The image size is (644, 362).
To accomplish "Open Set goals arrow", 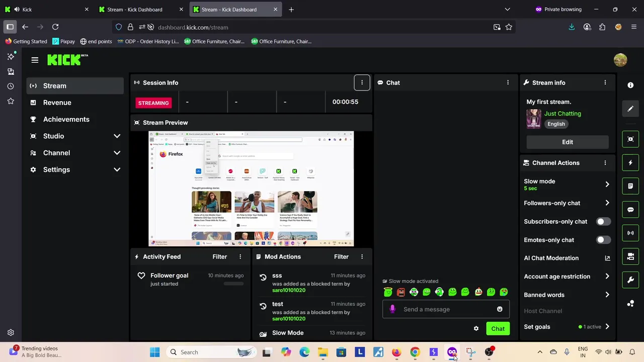I will 607,327.
